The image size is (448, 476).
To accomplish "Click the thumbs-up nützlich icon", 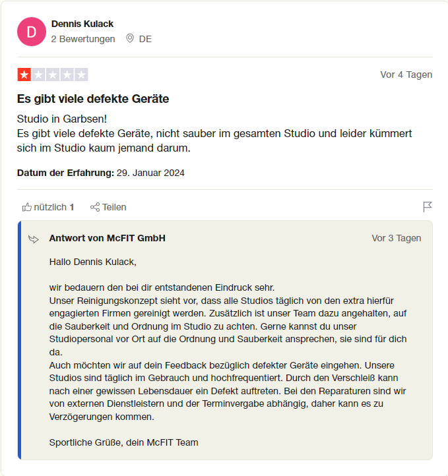I will point(27,207).
